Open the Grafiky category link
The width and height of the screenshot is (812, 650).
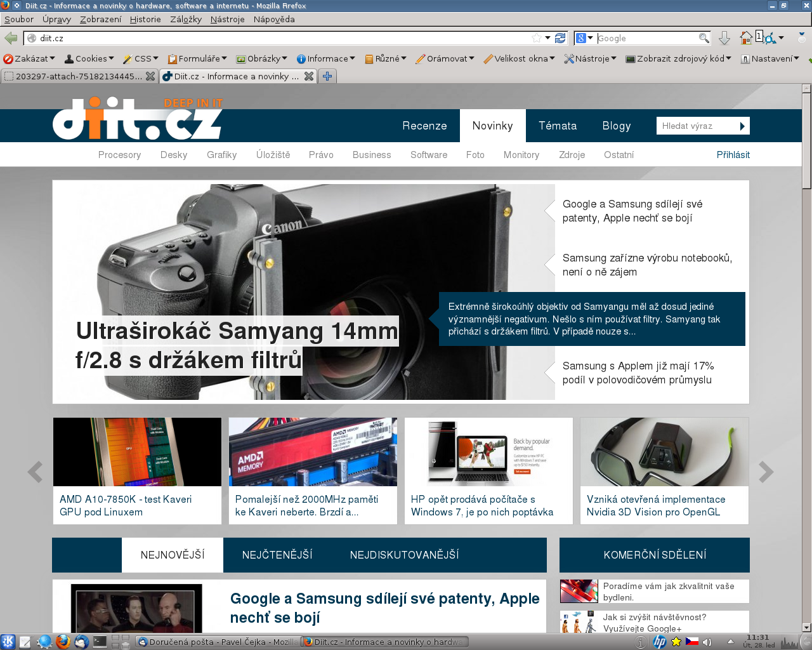(221, 155)
